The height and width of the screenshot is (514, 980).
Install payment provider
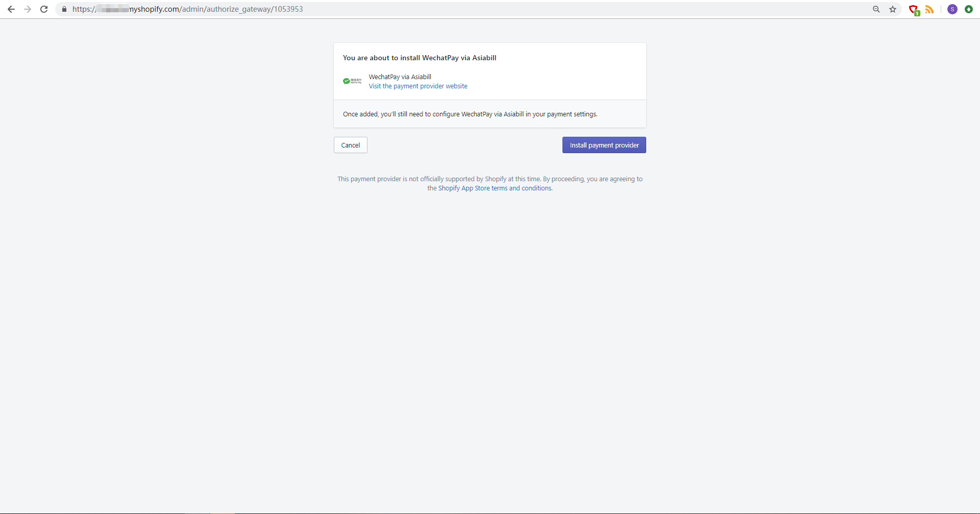604,145
